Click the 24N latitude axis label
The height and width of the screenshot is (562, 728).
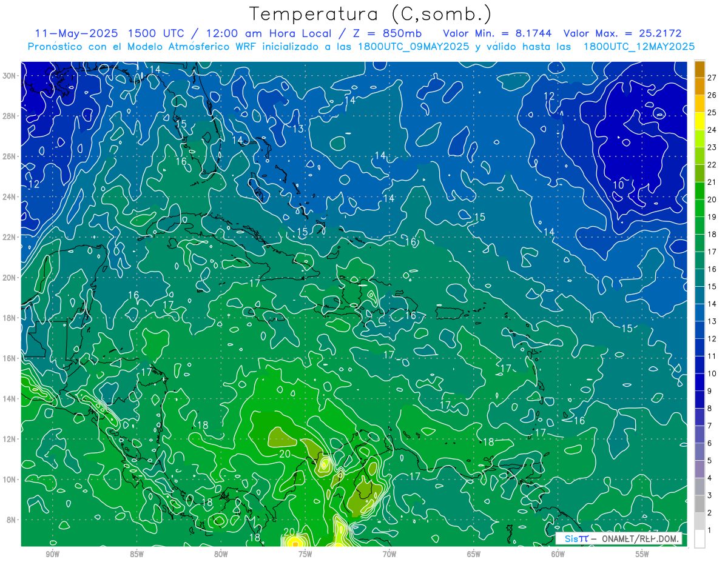click(10, 197)
